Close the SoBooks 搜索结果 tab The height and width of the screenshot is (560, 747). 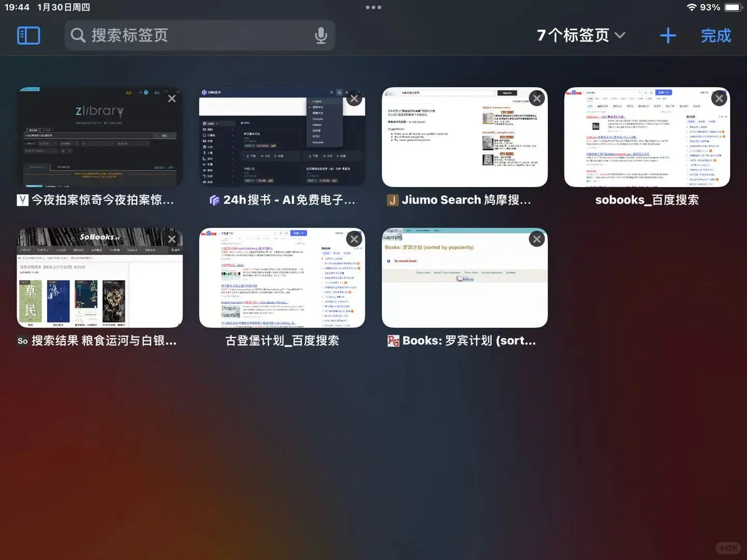172,239
